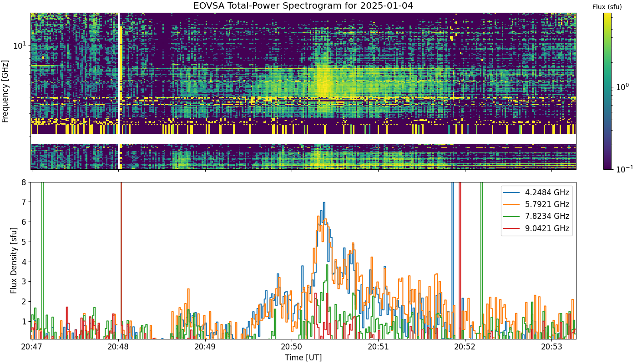
Task: Click the bright burst in the spectrogram near 20:50
Action: pos(324,82)
